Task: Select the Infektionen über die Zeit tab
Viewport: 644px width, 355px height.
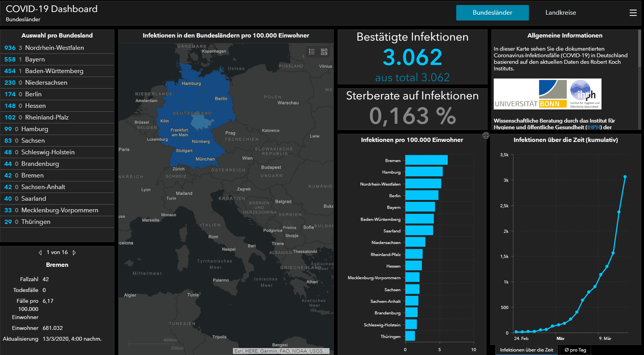Action: coord(527,350)
